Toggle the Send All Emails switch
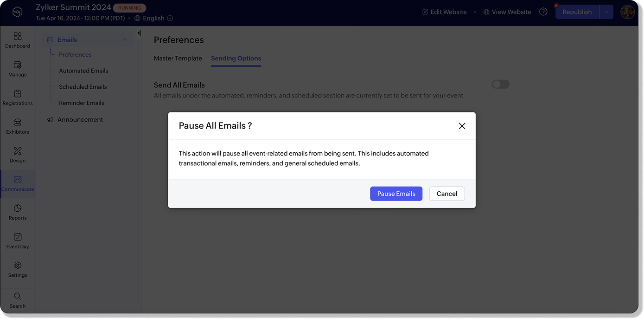 (x=501, y=84)
